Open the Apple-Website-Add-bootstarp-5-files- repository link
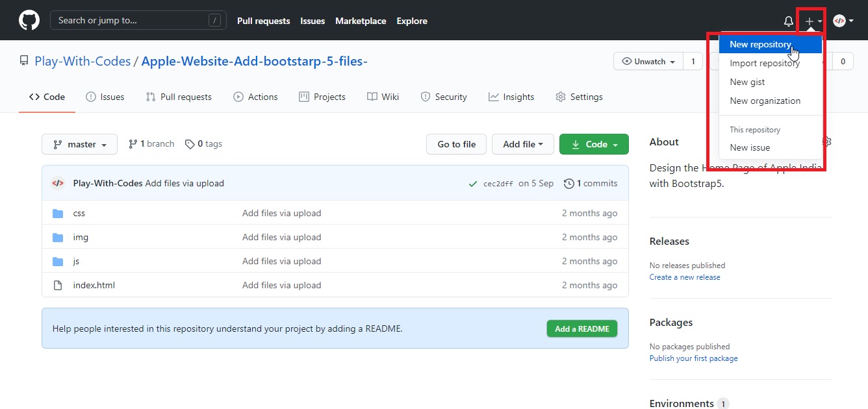The height and width of the screenshot is (409, 868). click(255, 61)
